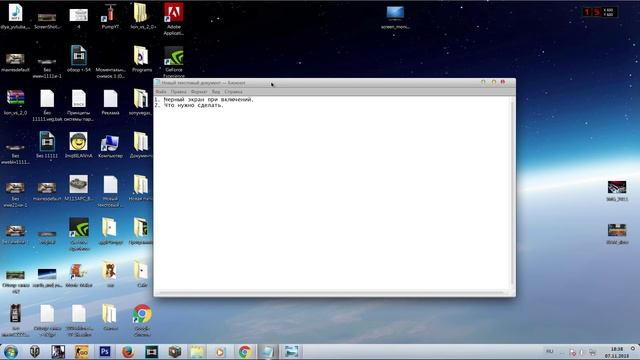Screen dimensions: 640x360
Task: Click the Notepad text line 'Черный экран при включении.'
Action: tap(209, 99)
